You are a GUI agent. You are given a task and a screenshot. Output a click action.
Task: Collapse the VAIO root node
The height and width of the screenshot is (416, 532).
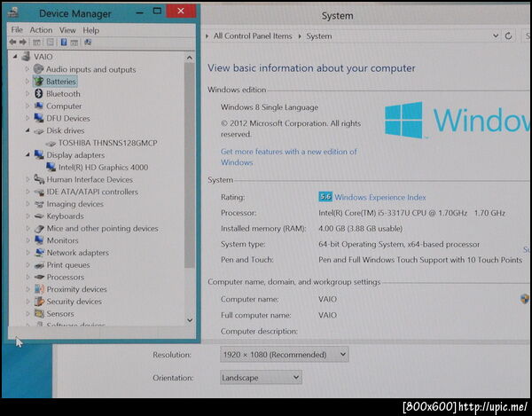[15, 57]
